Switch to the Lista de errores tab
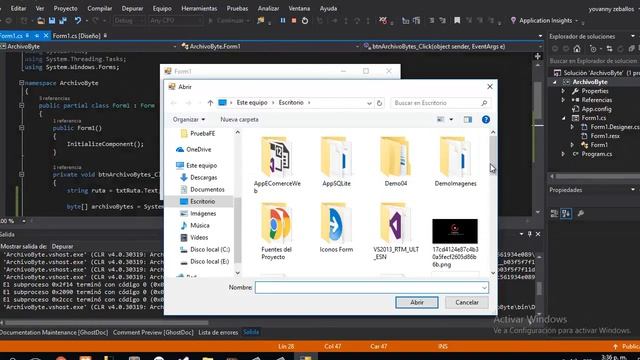 click(x=218, y=333)
